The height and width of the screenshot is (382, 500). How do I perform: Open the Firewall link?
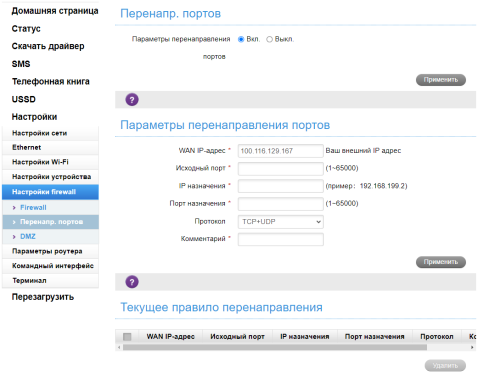click(x=33, y=208)
